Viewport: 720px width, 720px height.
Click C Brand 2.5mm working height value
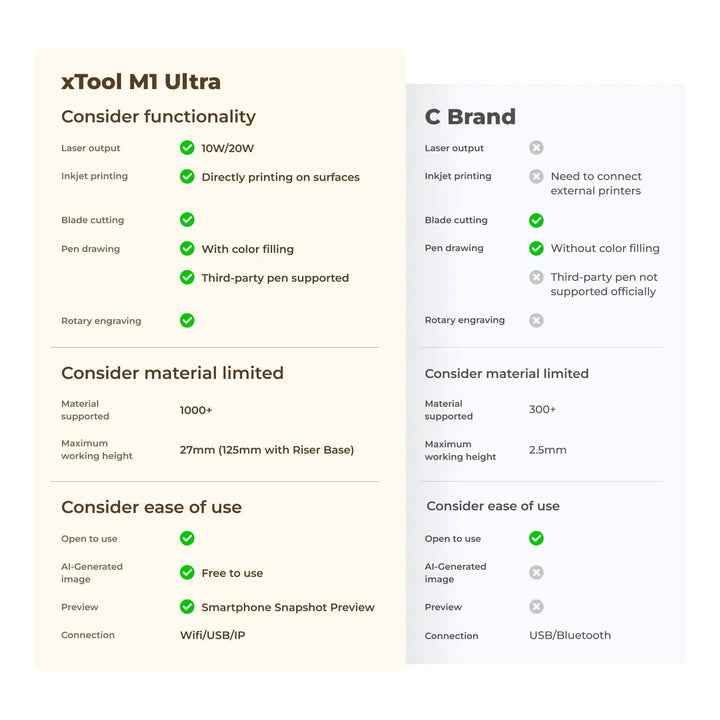[x=547, y=450]
